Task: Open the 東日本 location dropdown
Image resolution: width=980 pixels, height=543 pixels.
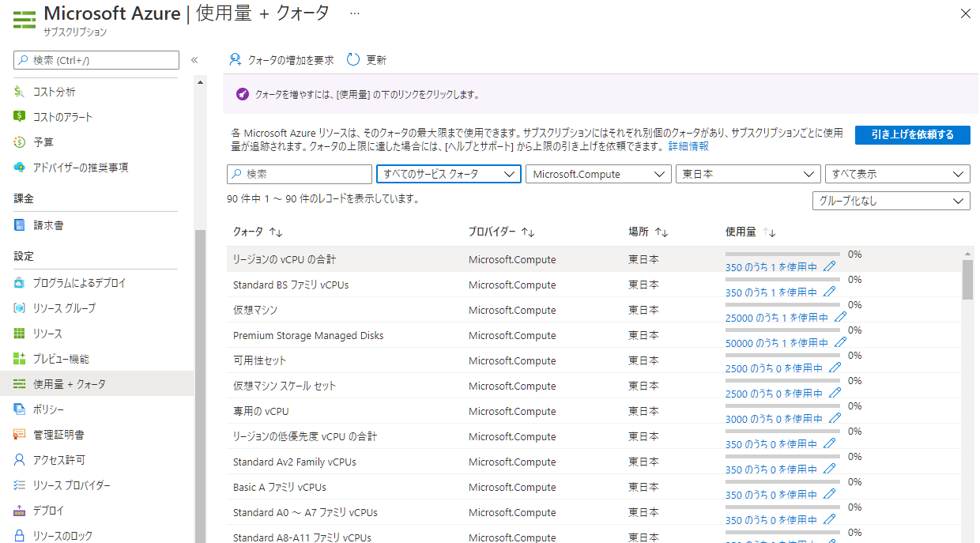Action: [748, 174]
